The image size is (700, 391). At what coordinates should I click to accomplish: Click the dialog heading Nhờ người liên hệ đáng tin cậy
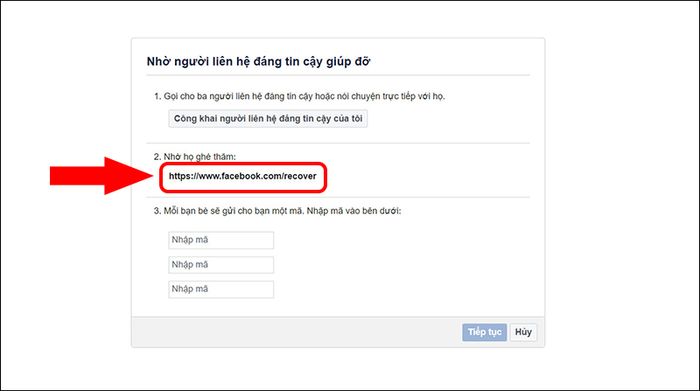pos(258,62)
